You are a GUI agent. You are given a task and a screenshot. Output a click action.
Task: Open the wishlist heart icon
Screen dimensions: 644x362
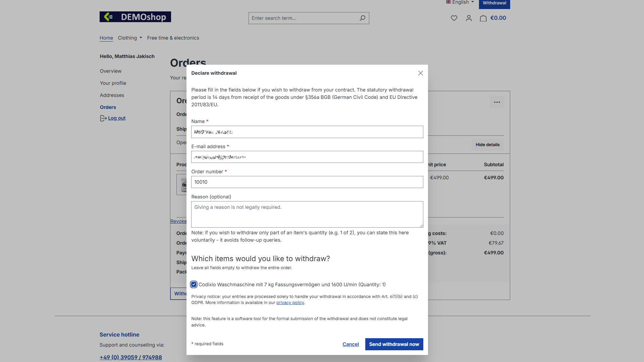454,18
